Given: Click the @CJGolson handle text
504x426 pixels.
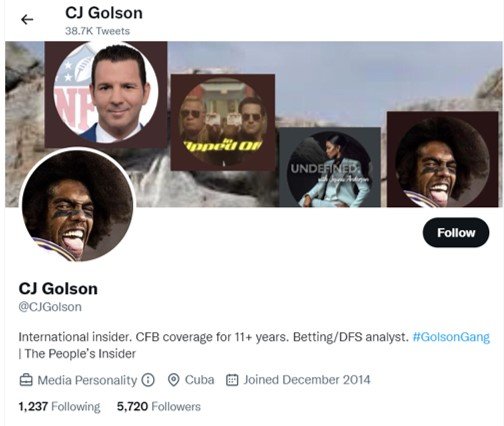Looking at the screenshot, I should coord(50,307).
